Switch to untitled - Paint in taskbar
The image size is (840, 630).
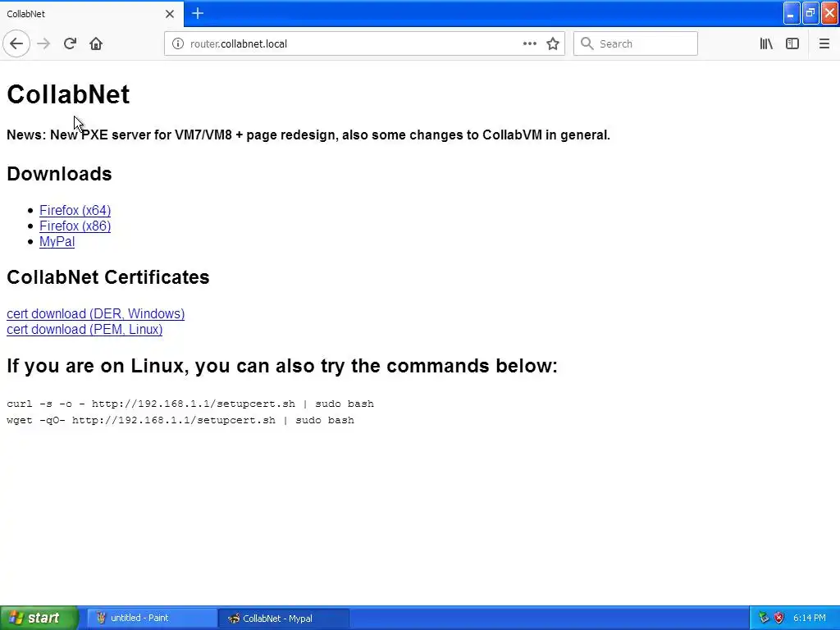pyautogui.click(x=150, y=619)
